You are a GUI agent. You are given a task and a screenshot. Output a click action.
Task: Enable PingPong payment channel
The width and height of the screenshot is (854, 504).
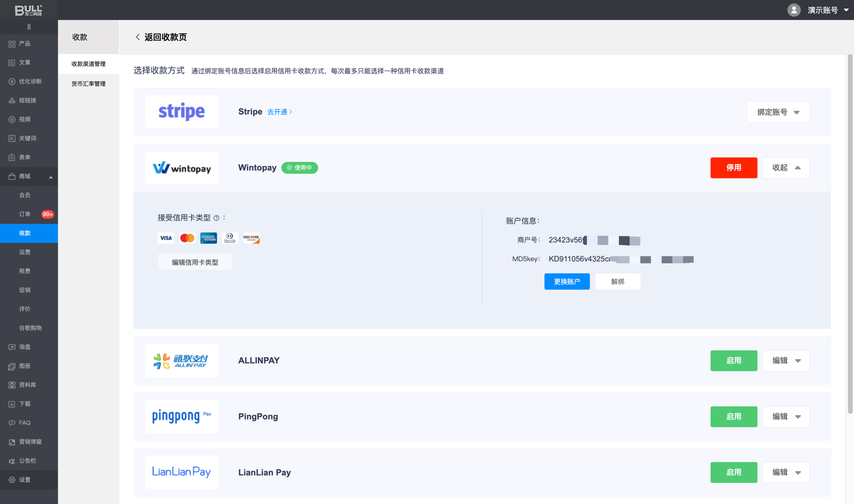click(x=733, y=416)
